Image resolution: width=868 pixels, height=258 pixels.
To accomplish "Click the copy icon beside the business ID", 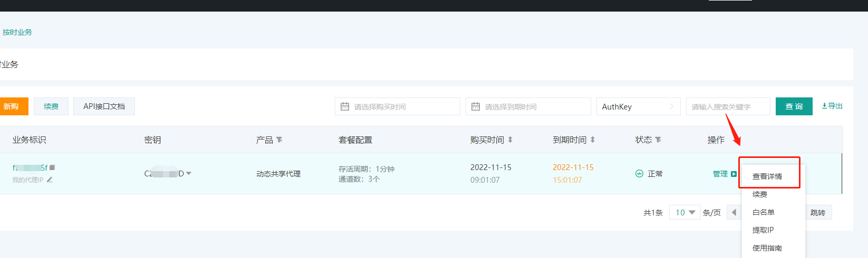I will tap(52, 167).
